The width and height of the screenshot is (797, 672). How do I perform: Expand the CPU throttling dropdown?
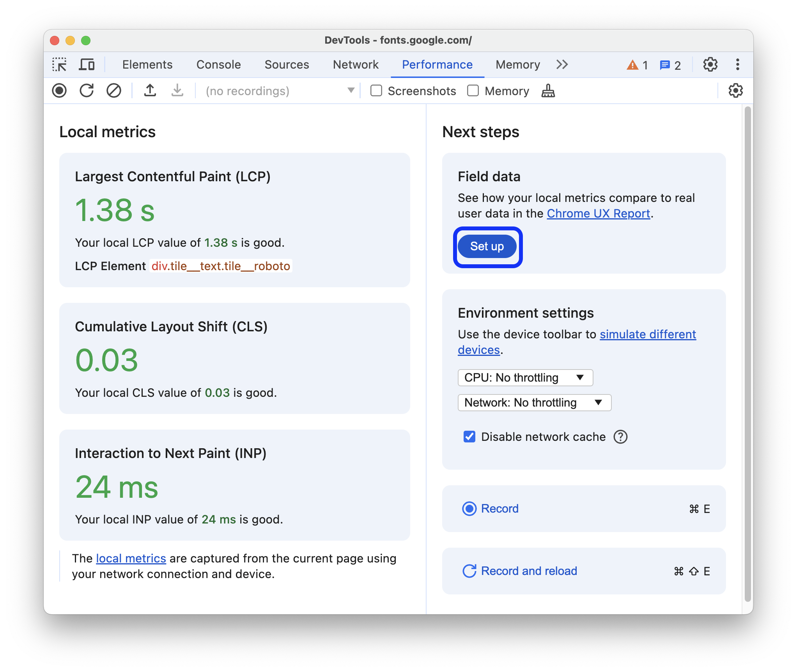(x=524, y=377)
